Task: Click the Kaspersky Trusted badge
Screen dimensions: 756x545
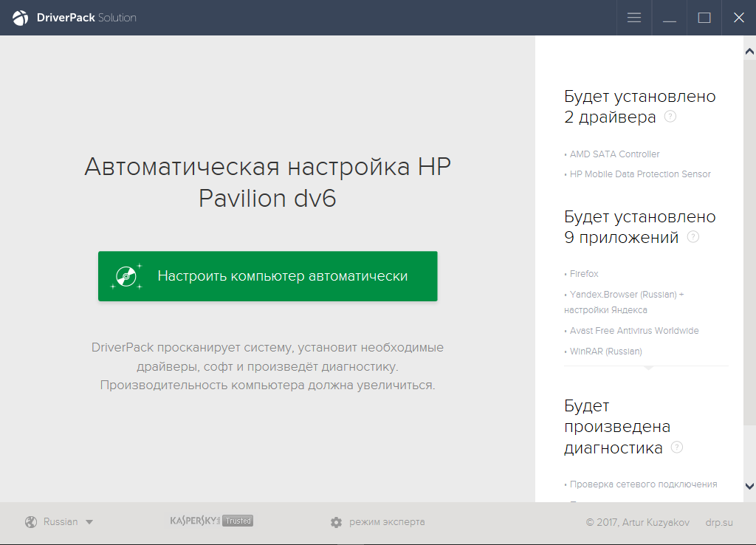Action: (211, 521)
